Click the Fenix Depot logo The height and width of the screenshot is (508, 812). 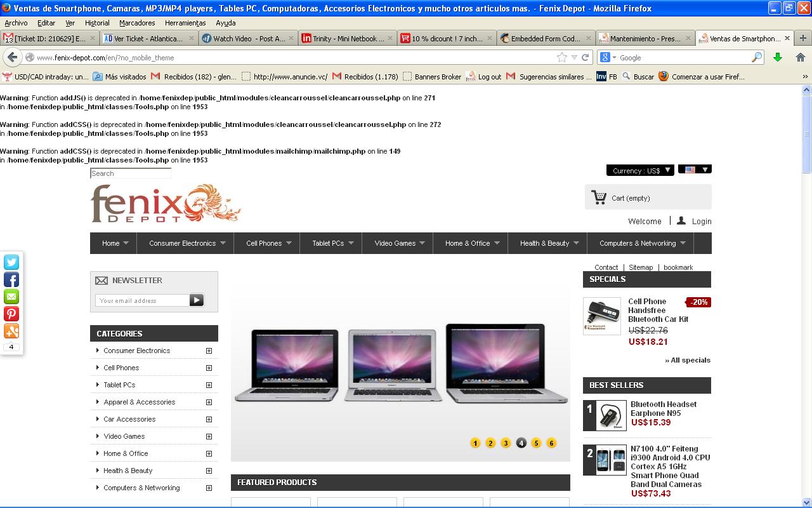tap(166, 203)
